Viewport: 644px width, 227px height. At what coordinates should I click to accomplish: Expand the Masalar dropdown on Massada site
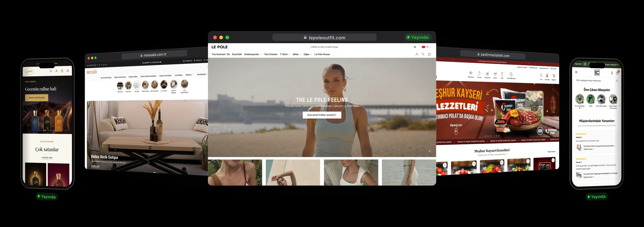tap(190, 75)
